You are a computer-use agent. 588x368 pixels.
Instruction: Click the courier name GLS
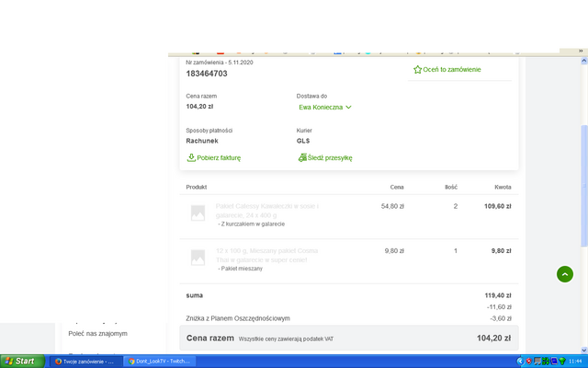pos(303,141)
